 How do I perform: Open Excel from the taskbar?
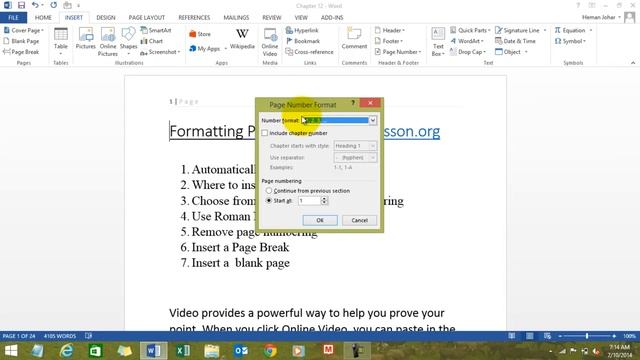(182, 351)
